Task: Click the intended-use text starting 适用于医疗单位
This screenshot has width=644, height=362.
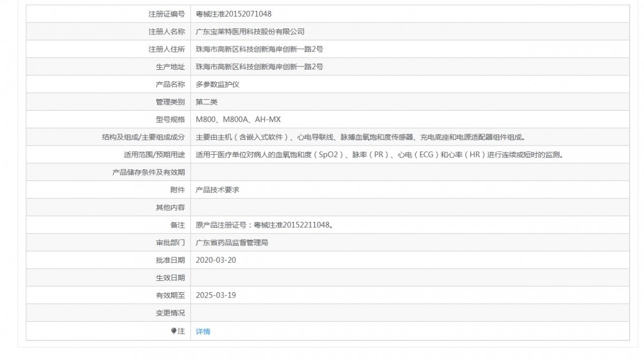Action: coord(379,155)
